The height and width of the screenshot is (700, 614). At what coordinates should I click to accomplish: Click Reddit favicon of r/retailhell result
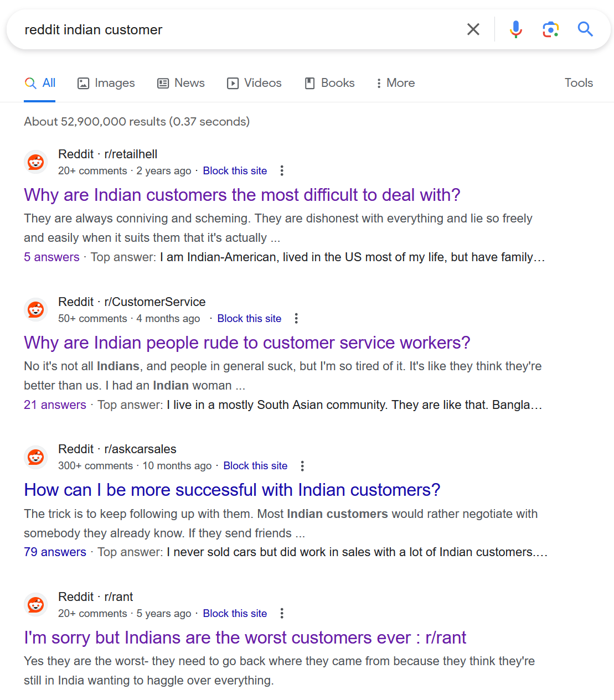click(x=36, y=162)
